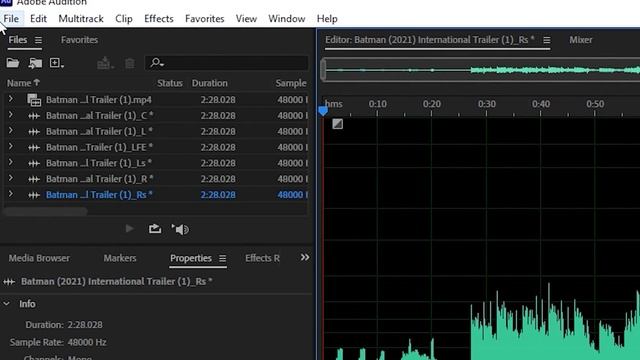Expand the Batman Trailer (1)_R row
The height and width of the screenshot is (360, 640).
tap(11, 178)
